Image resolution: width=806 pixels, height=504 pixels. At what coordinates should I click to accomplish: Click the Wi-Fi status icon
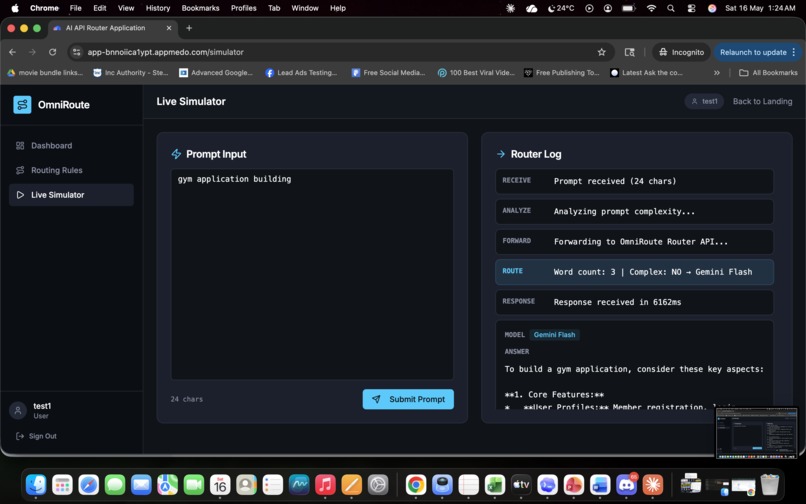(x=651, y=8)
